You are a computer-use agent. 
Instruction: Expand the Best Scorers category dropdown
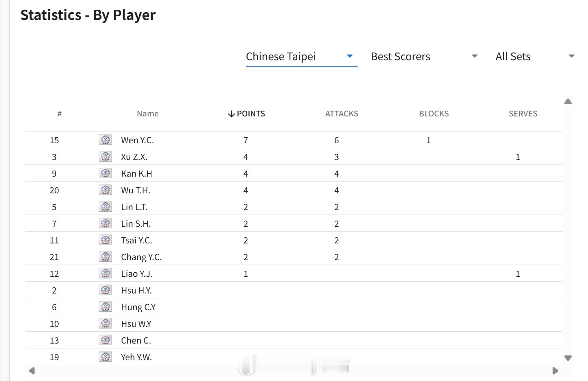[426, 57]
